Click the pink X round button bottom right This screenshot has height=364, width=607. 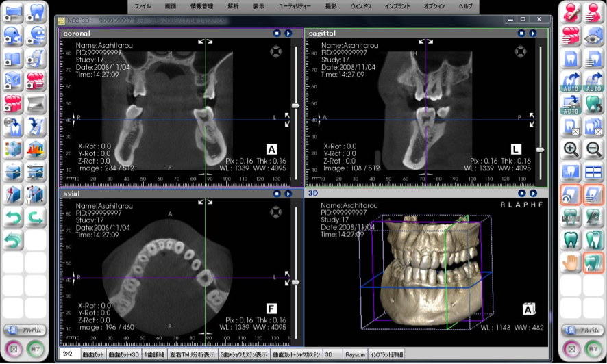pyautogui.click(x=571, y=349)
